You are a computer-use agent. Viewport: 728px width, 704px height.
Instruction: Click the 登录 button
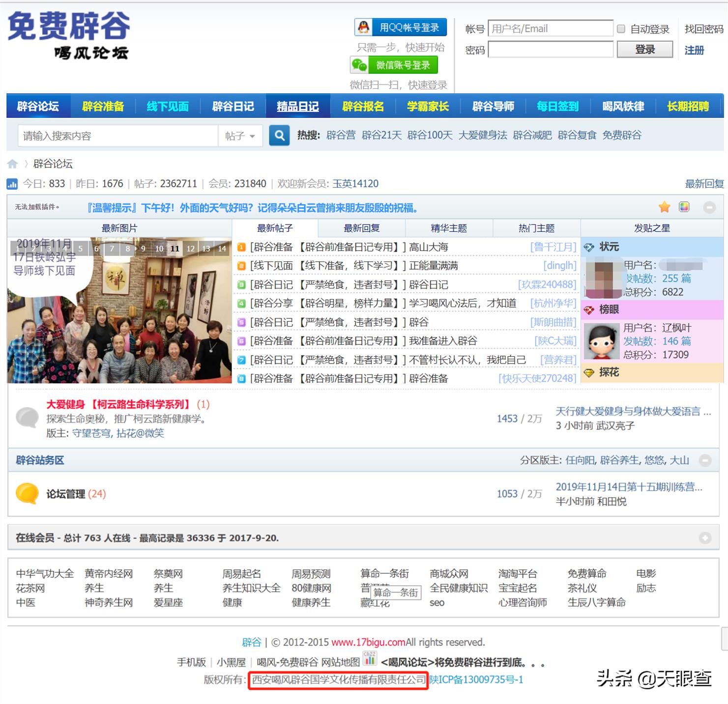pyautogui.click(x=644, y=50)
